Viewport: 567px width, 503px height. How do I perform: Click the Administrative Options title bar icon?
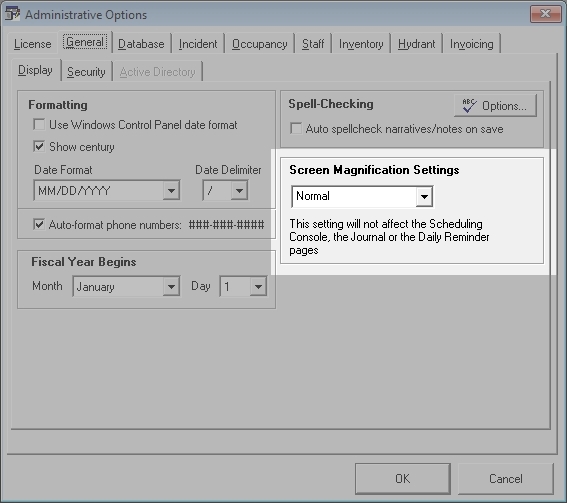[13, 14]
